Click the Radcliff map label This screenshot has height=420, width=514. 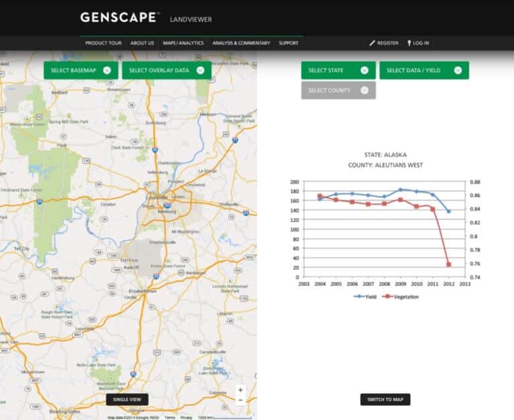(131, 268)
